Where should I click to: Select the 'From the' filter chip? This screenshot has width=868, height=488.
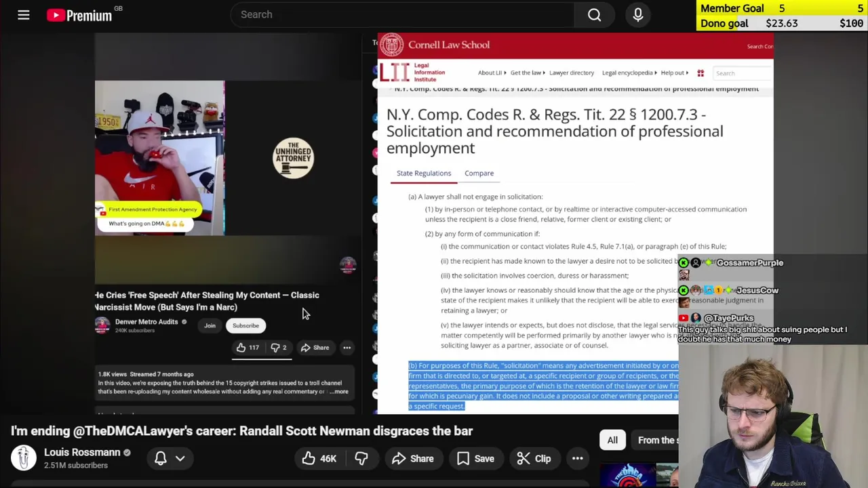pyautogui.click(x=655, y=440)
